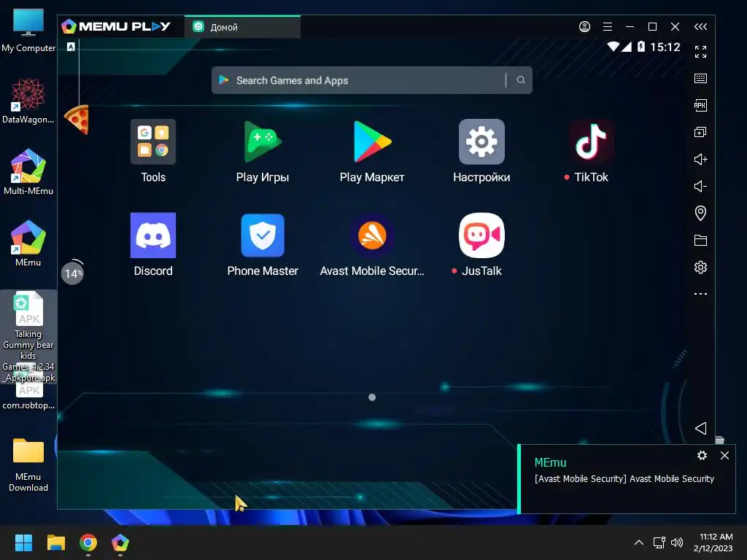The height and width of the screenshot is (560, 747).
Task: Open notification settings gear in MEmu popup
Action: pyautogui.click(x=702, y=456)
